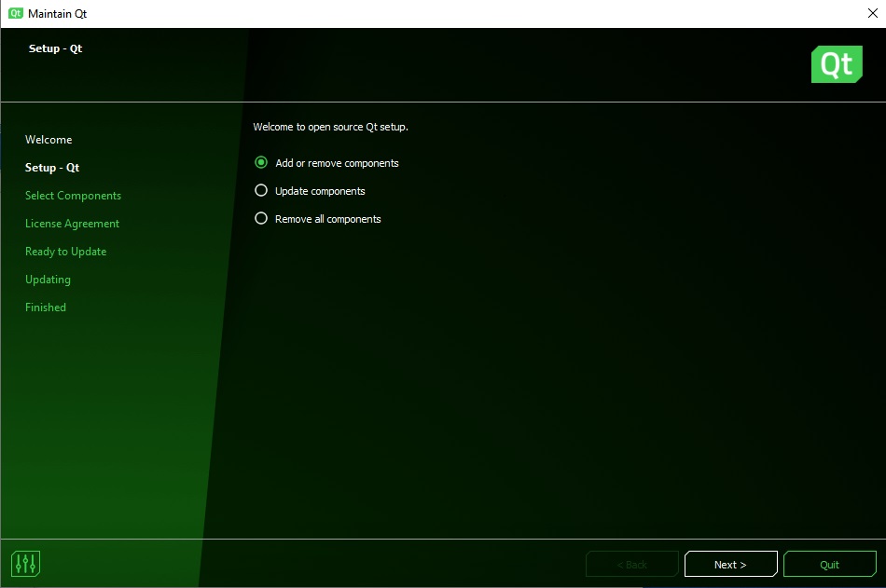This screenshot has width=886, height=588.
Task: Select Remove all components radio button
Action: pyautogui.click(x=261, y=218)
